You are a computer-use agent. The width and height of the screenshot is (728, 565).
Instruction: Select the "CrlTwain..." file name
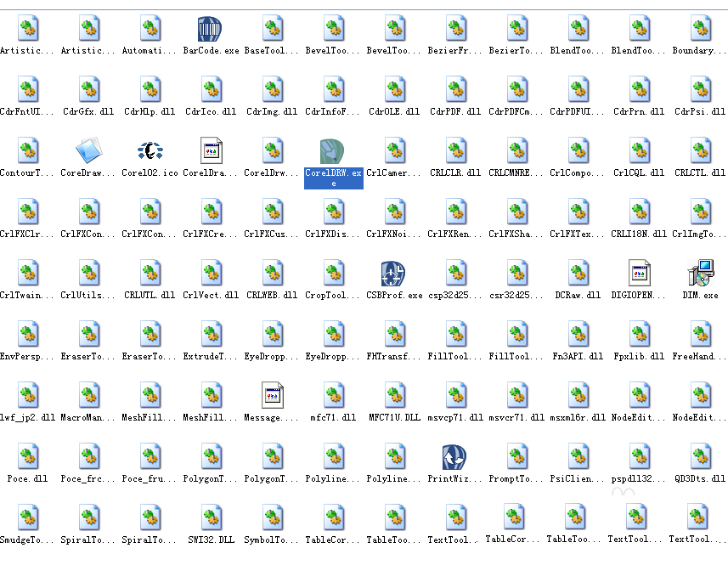tap(27, 296)
